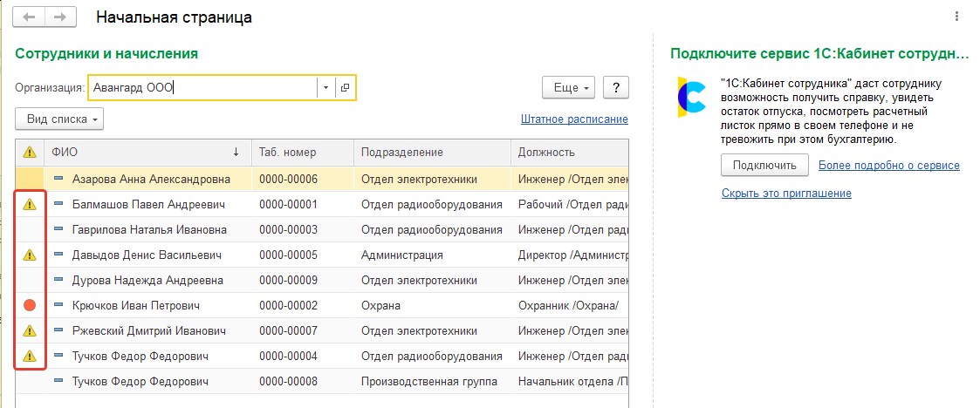
Task: Click the Таб. номер column header
Action: [x=303, y=153]
